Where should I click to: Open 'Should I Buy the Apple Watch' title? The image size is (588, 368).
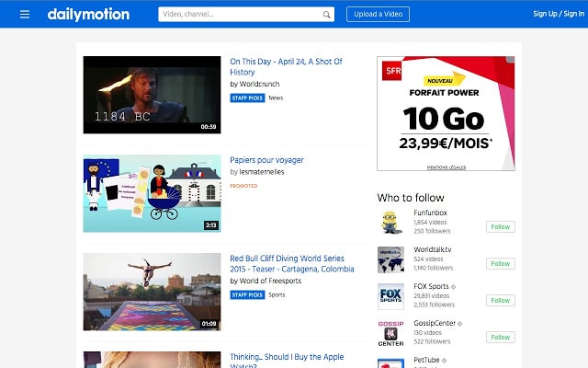[287, 360]
